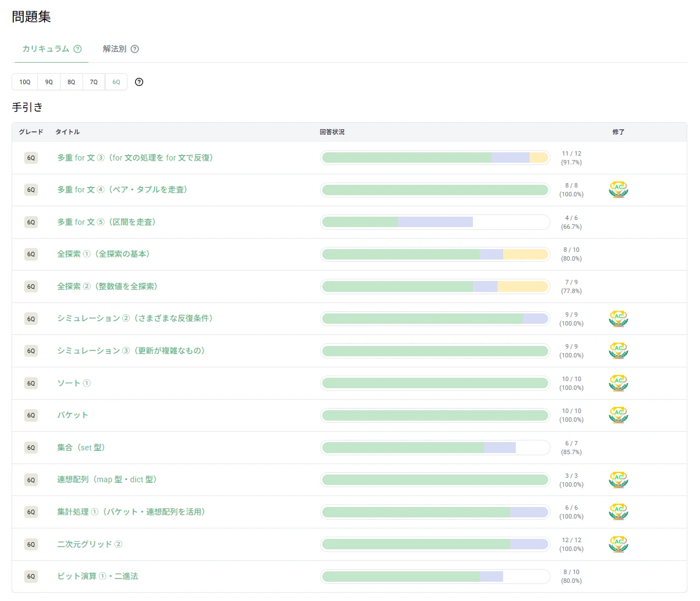This screenshot has height=601, width=700.
Task: Click the 11 / 12 (91.7%) count
Action: [x=571, y=158]
